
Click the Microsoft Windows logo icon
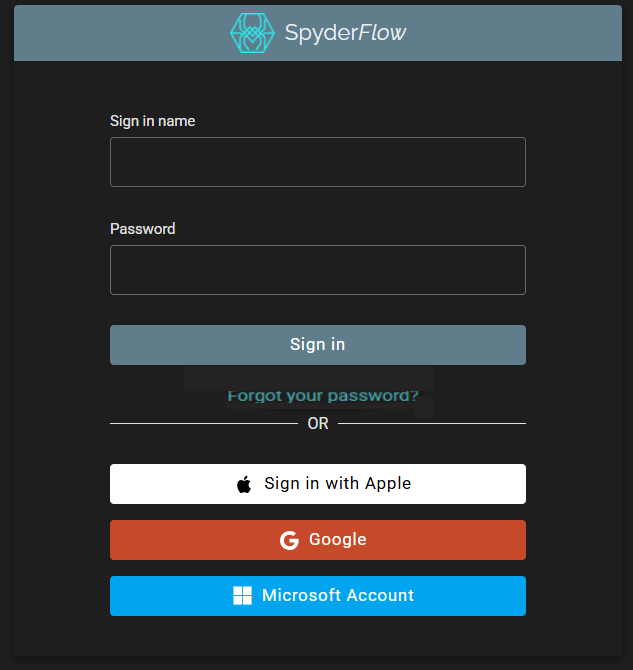pos(242,596)
